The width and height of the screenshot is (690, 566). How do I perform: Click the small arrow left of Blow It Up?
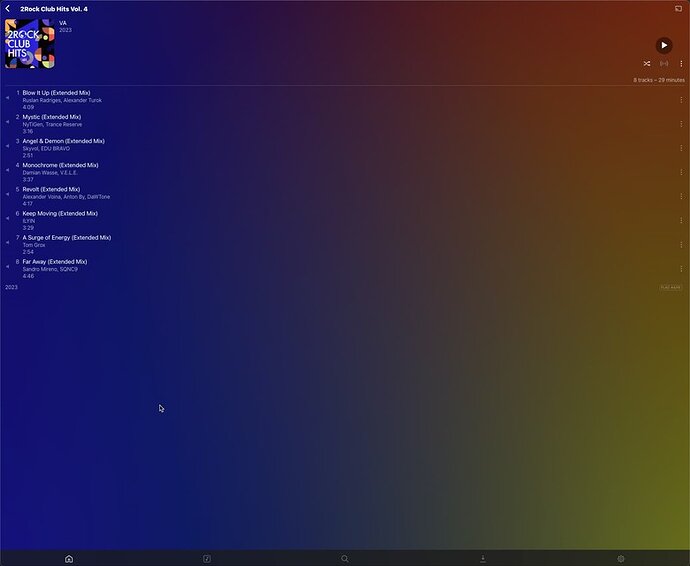[x=7, y=98]
